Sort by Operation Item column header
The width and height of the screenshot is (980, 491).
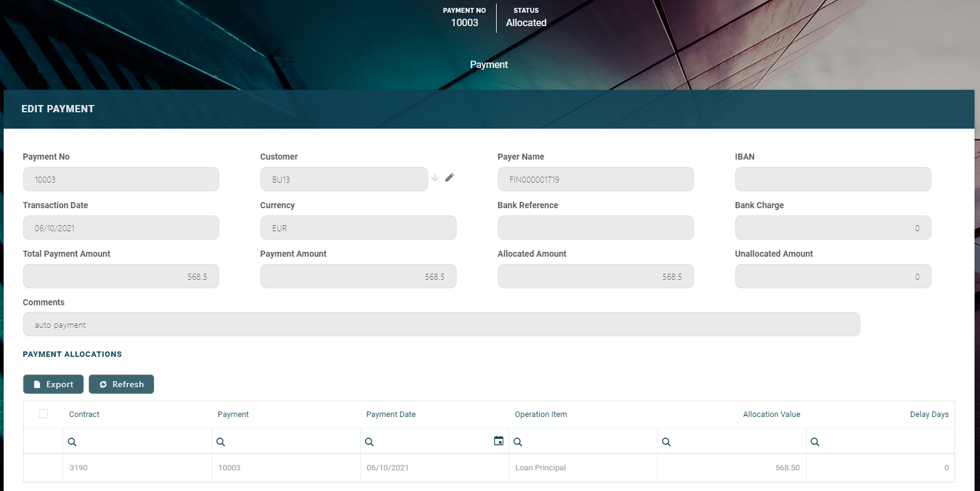click(540, 415)
